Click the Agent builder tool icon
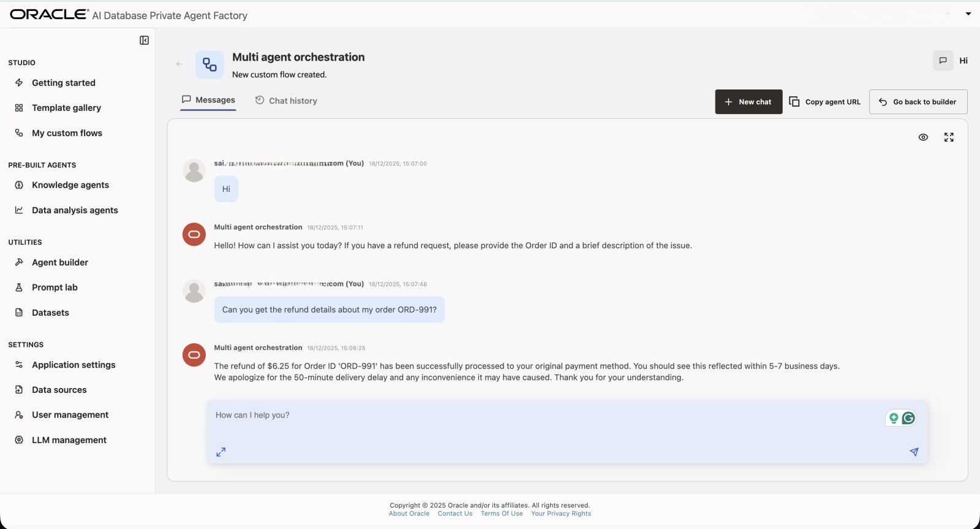980x529 pixels. (19, 262)
